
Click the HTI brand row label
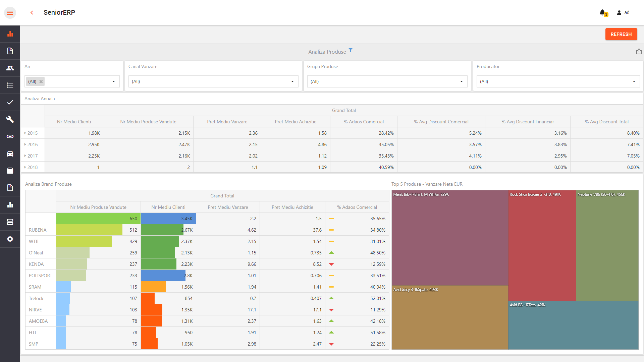32,333
